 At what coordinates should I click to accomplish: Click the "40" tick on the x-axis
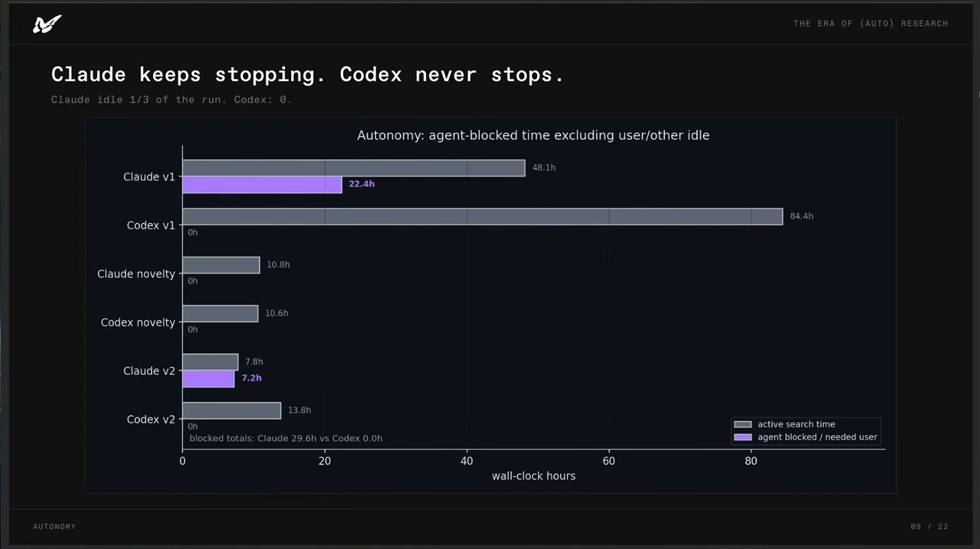[x=467, y=461]
